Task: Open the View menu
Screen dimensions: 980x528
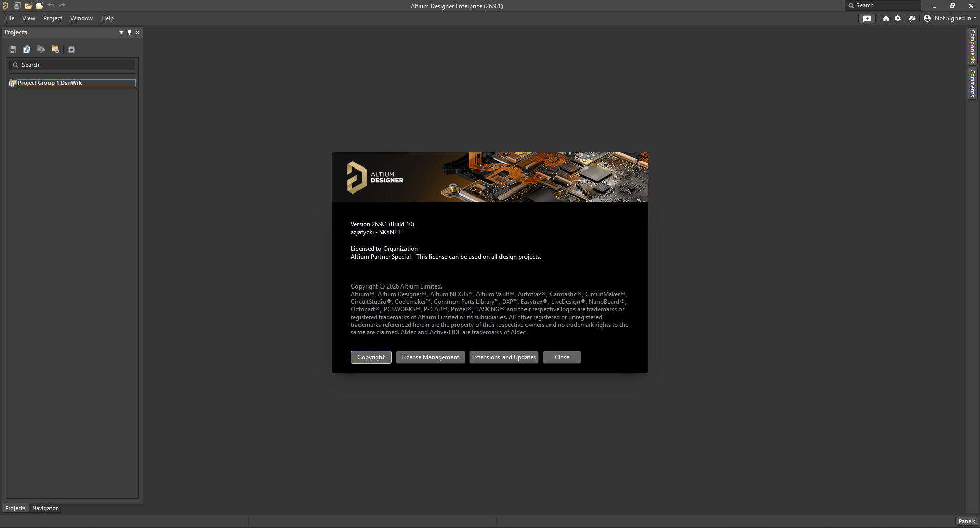Action: tap(29, 18)
